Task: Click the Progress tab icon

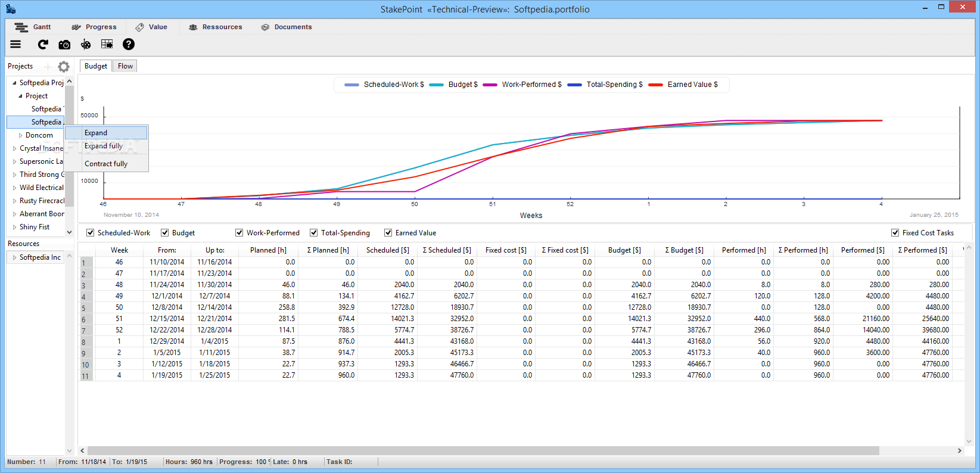Action: (76, 27)
